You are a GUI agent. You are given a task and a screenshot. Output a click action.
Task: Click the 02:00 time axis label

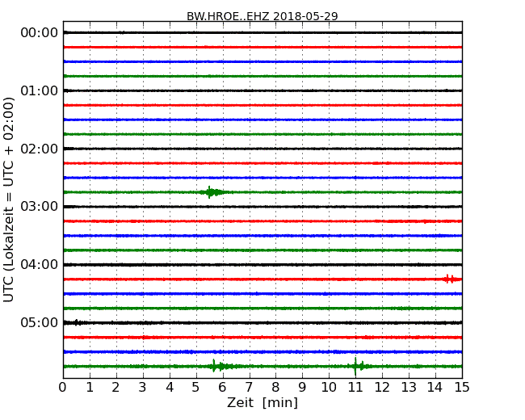(x=40, y=149)
